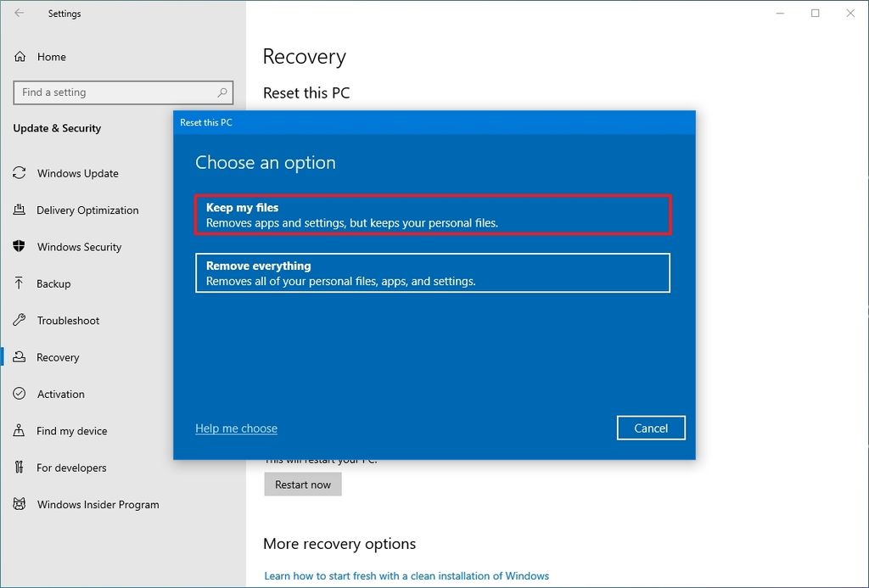This screenshot has height=588, width=869.
Task: Click the Windows Security shield icon
Action: coord(20,246)
